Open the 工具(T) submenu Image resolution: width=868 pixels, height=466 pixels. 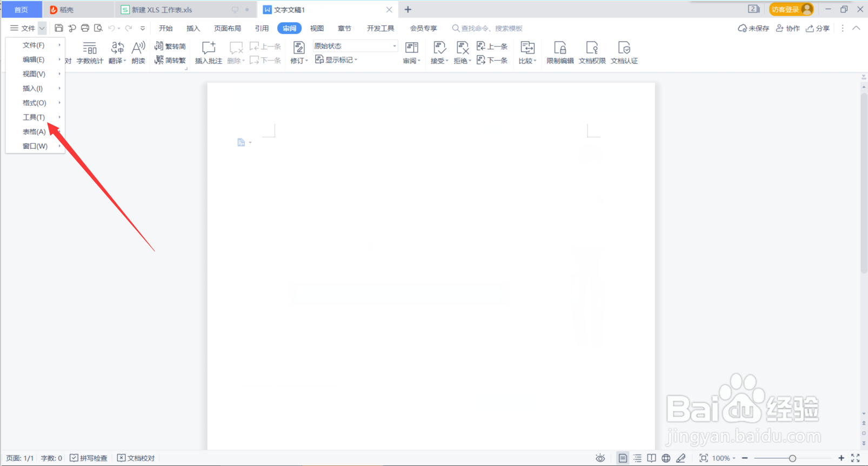point(35,117)
